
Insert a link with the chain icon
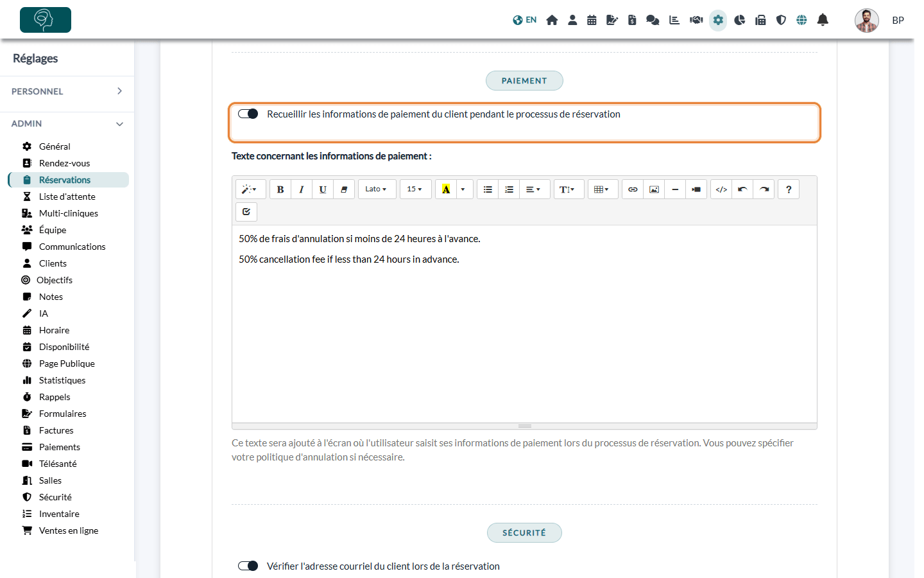pos(633,189)
